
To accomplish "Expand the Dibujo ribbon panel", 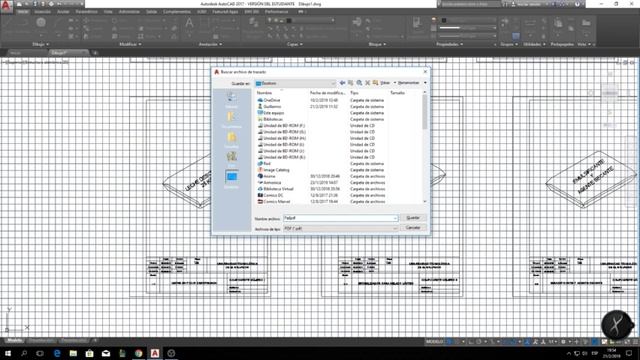I will pyautogui.click(x=40, y=44).
